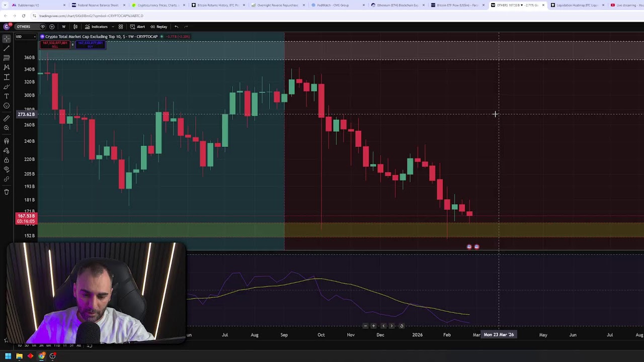Open the OTHERS symbol search box
The width and height of the screenshot is (644, 362).
[x=23, y=27]
